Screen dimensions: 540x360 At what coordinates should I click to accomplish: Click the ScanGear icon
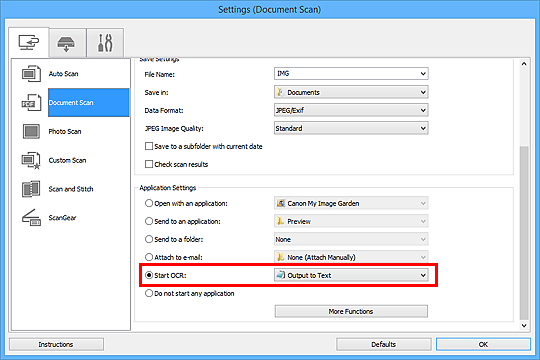click(31, 218)
